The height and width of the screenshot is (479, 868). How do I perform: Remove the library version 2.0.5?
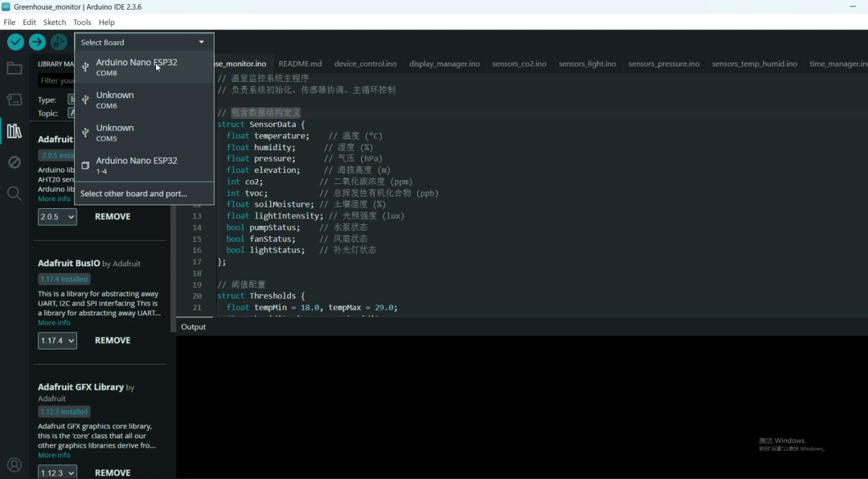click(113, 216)
